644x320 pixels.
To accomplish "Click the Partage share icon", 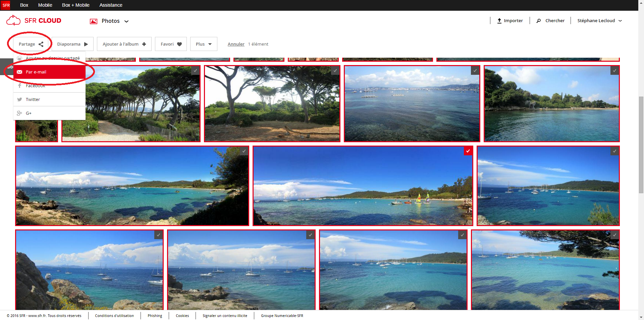I will coord(41,44).
